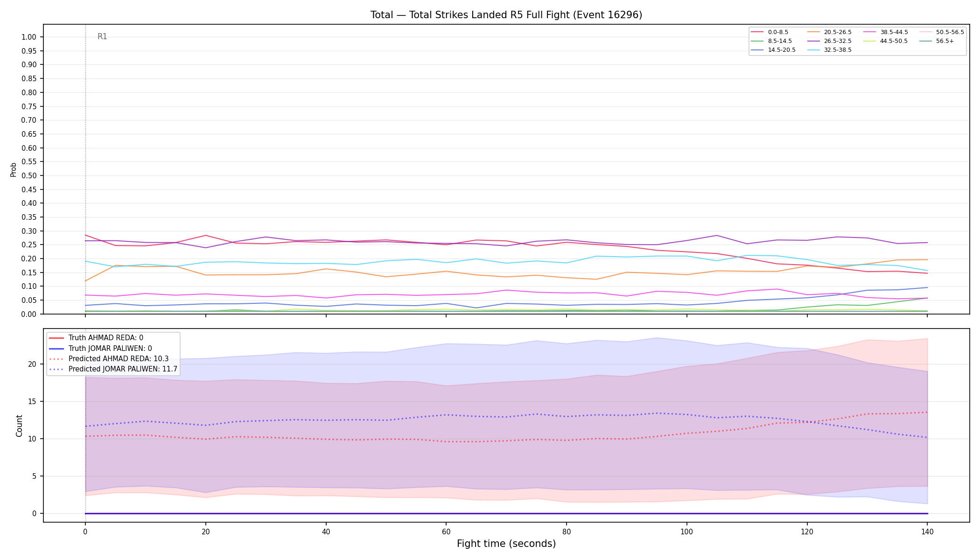This screenshot has height=560, width=980.
Task: Click the 120 tick on time axis
Action: (x=807, y=532)
